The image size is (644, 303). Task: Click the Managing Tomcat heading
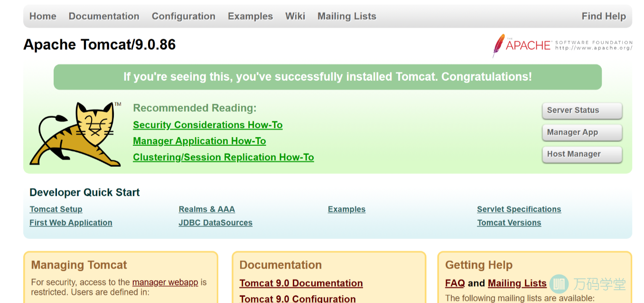[x=79, y=265]
